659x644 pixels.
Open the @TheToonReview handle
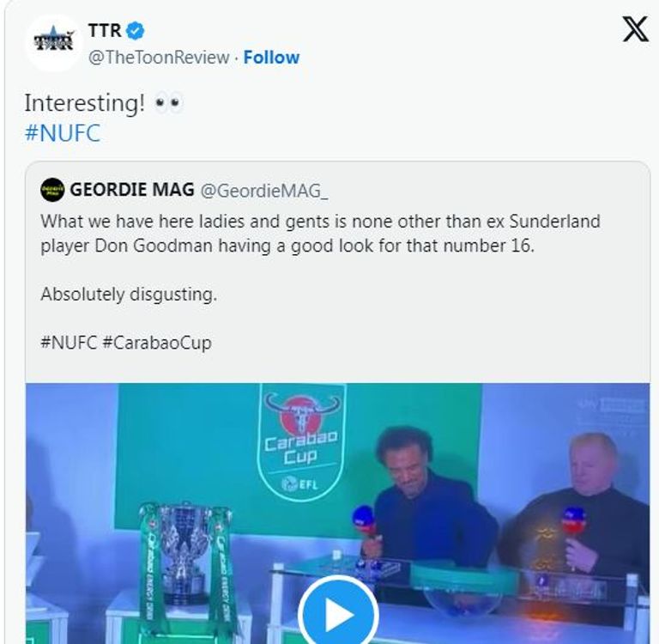(158, 58)
